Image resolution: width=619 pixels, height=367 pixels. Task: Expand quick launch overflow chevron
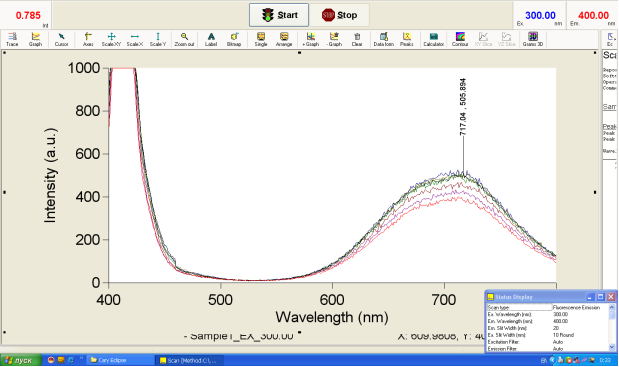pyautogui.click(x=81, y=358)
